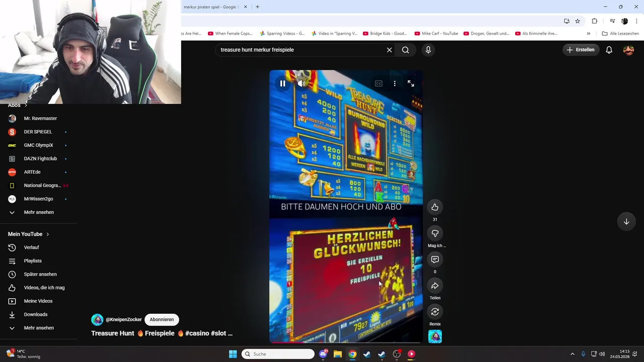Bookmark this page with star icon
This screenshot has height=362, width=644.
coord(578,21)
